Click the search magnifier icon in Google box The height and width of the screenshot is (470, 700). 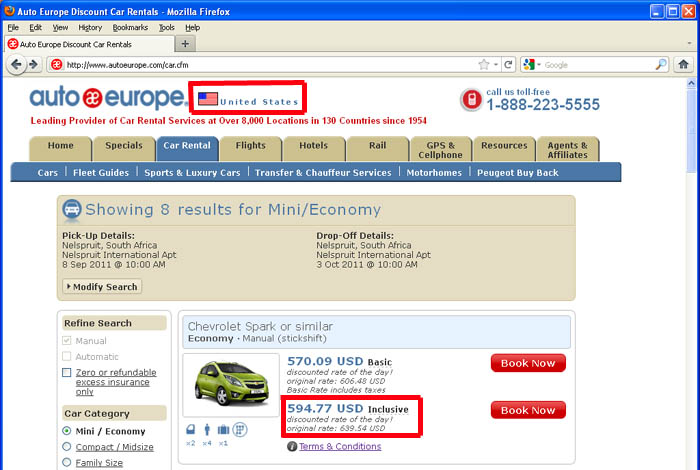coord(661,65)
